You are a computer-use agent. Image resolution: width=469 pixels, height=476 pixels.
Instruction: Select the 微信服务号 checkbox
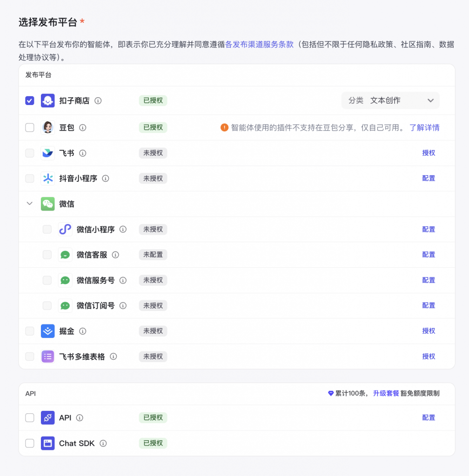47,280
